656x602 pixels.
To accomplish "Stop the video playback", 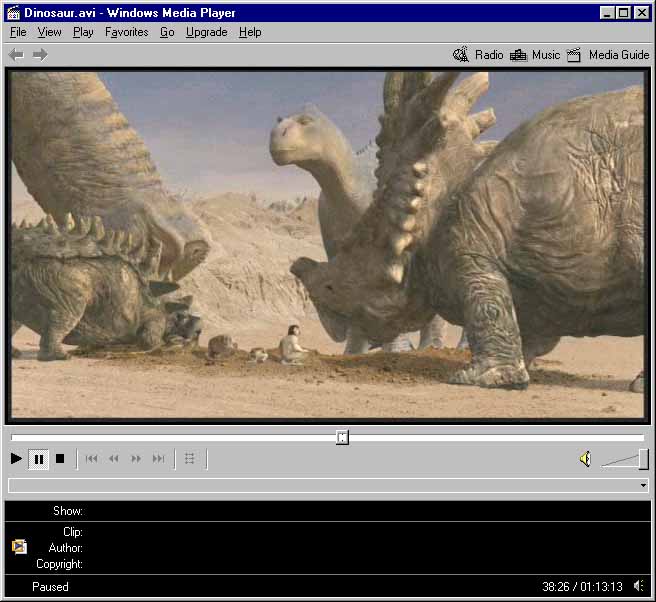I will click(60, 459).
